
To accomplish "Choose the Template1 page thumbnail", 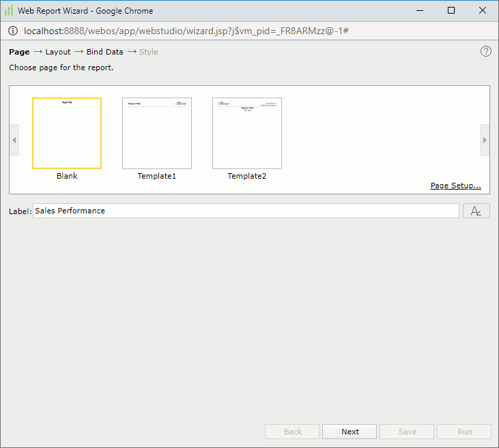I will coord(157,133).
